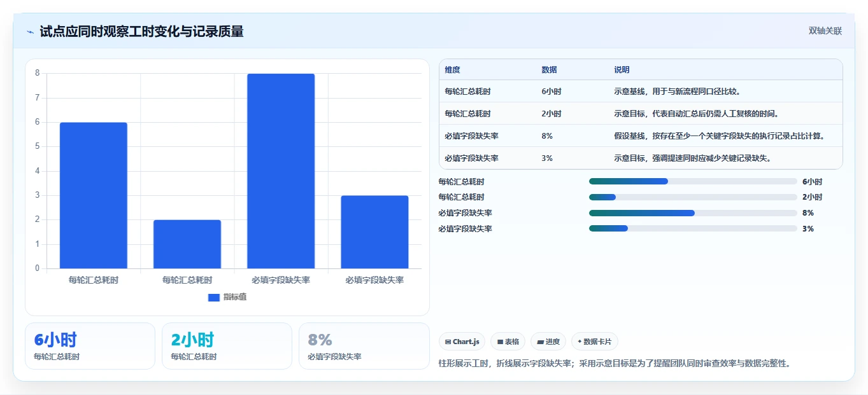Click the 数据 table column header

(550, 70)
